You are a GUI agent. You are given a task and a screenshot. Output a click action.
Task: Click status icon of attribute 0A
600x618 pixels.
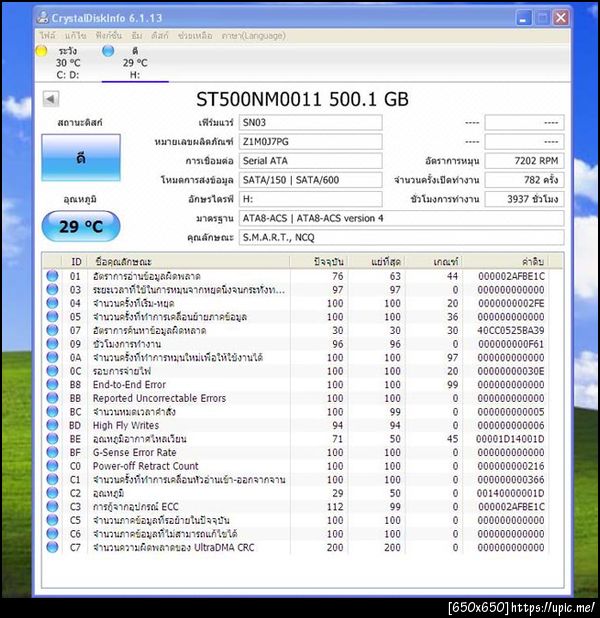52,357
